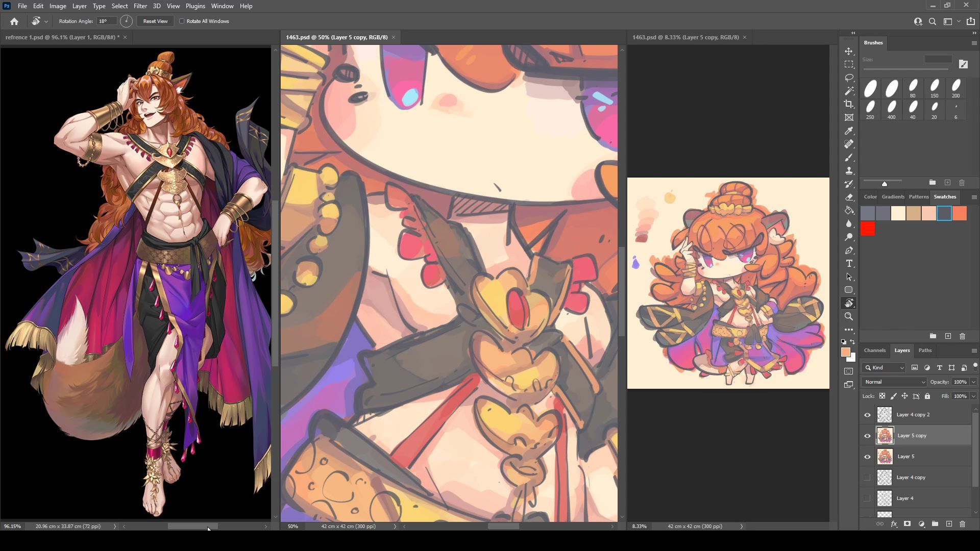Select the Lasso tool

point(849,78)
